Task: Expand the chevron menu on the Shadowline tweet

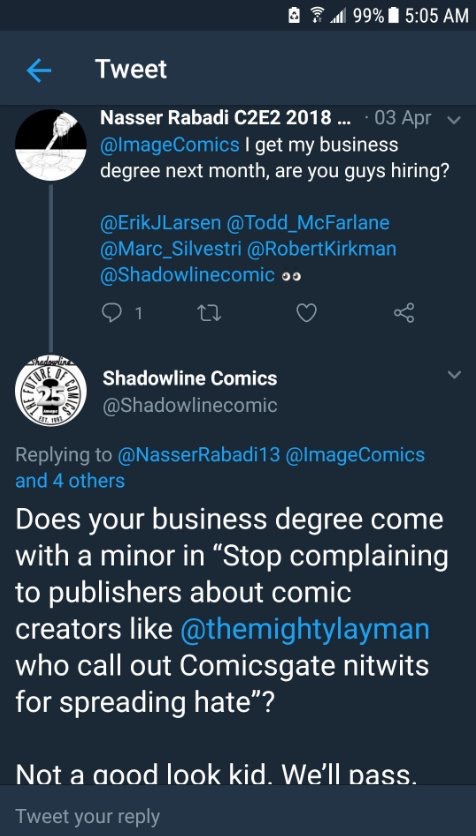Action: pyautogui.click(x=454, y=375)
